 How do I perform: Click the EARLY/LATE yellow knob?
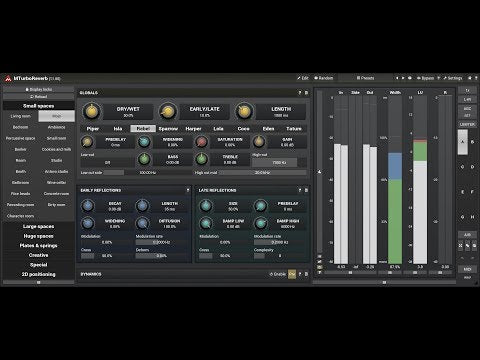168,111
